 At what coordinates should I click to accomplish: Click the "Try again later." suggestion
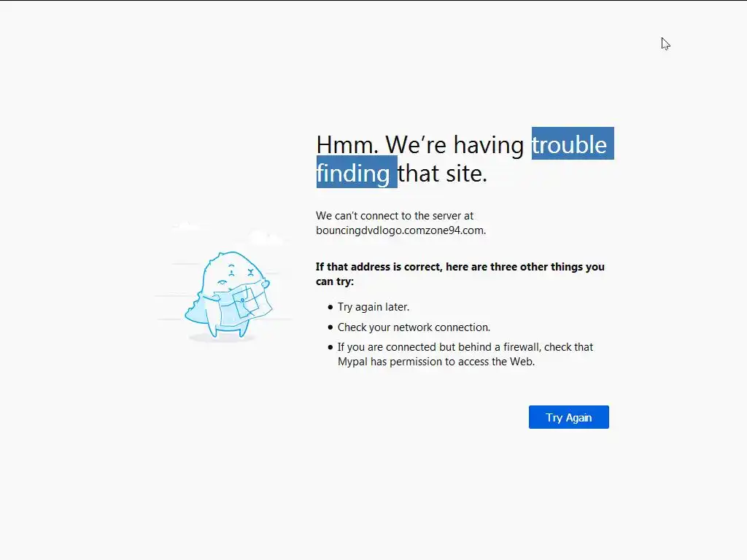tap(373, 307)
